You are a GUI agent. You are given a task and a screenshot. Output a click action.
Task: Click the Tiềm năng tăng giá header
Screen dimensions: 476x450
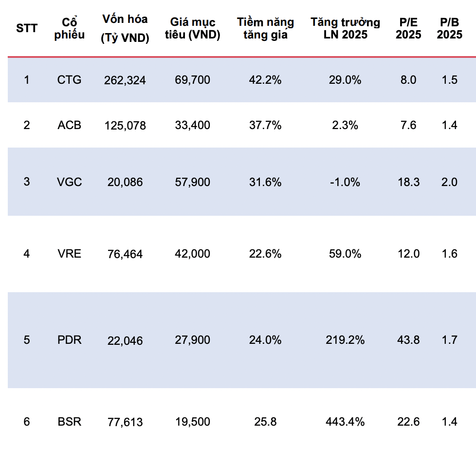[265, 28]
